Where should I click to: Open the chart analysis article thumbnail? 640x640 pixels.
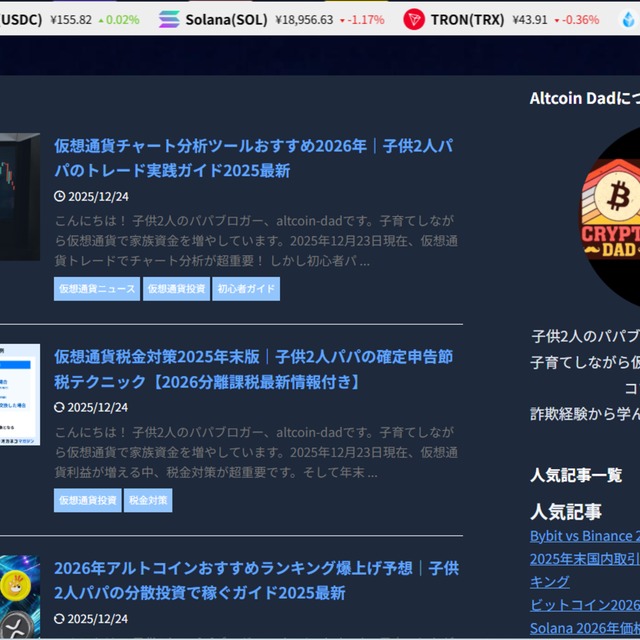coord(19,197)
